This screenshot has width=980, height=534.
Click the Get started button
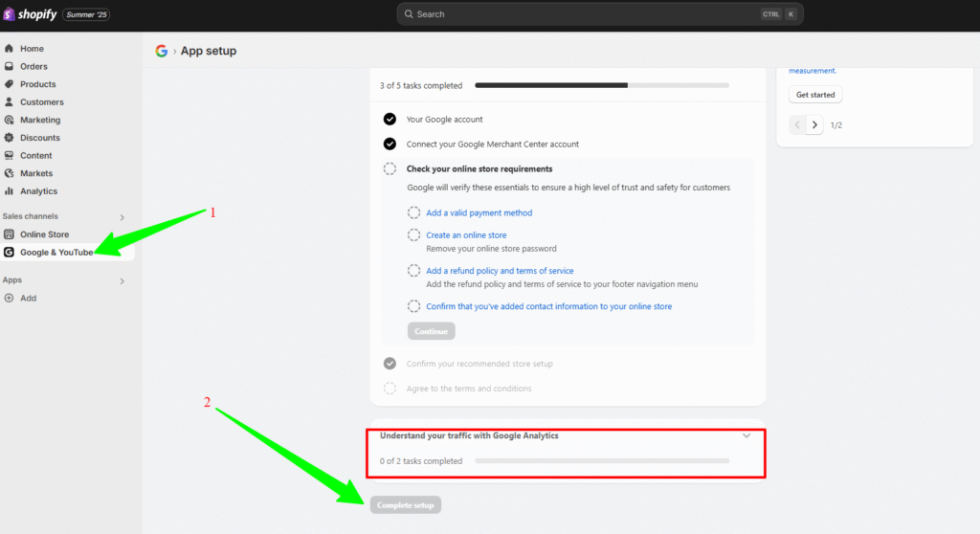815,95
